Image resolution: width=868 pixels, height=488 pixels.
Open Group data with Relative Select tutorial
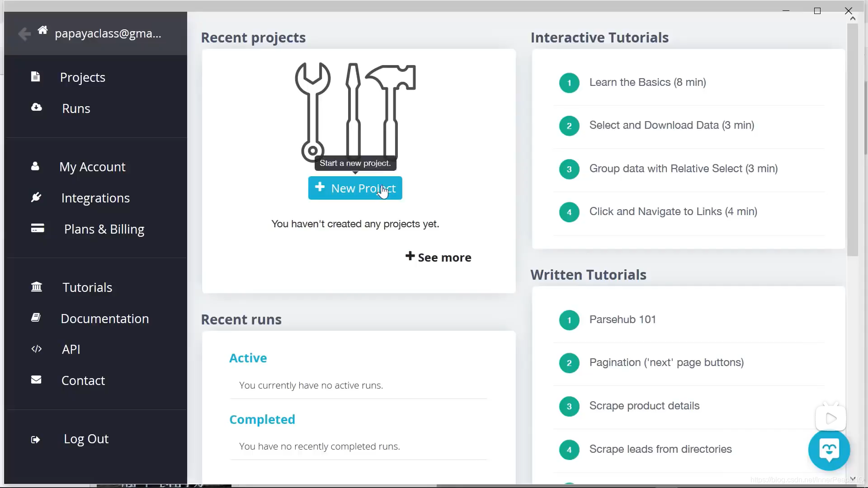click(x=683, y=169)
